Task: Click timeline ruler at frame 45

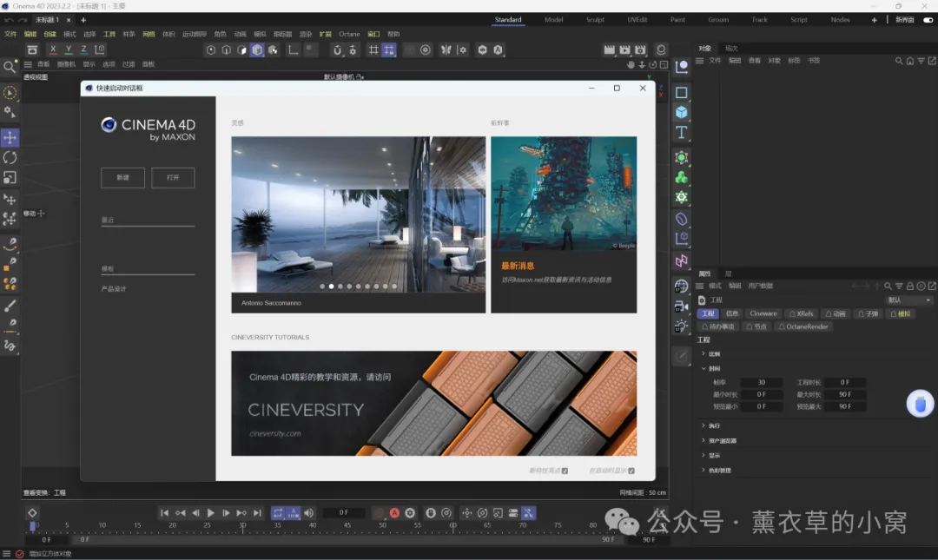Action: (x=347, y=526)
